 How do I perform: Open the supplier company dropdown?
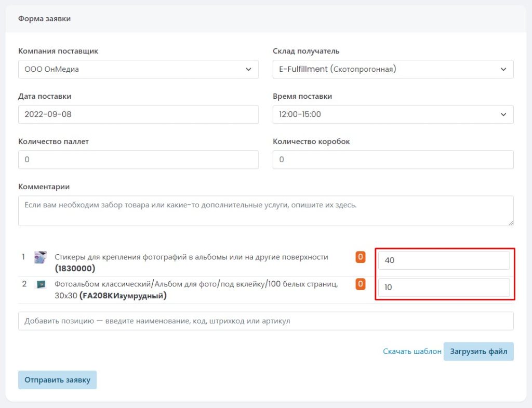pyautogui.click(x=138, y=69)
